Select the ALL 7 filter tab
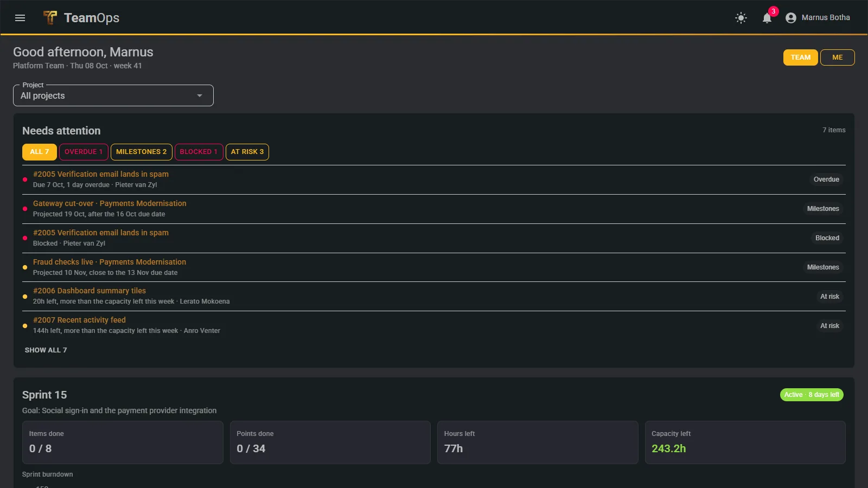The image size is (868, 488). [x=40, y=152]
